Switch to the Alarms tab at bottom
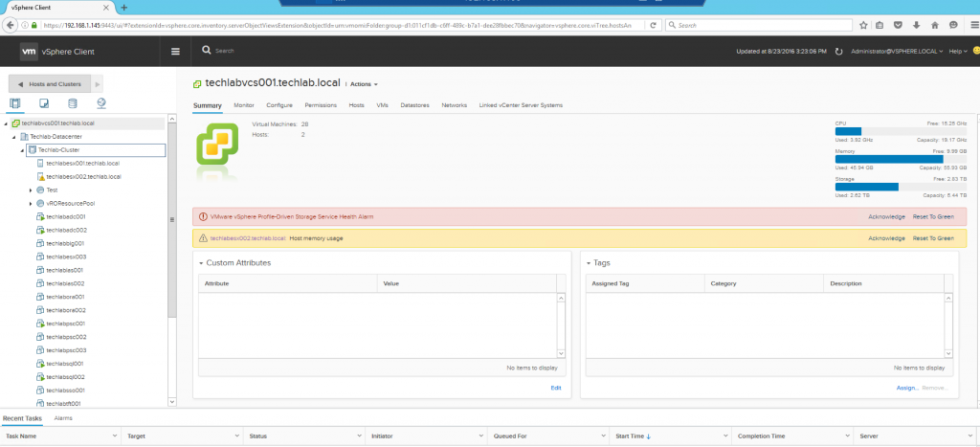This screenshot has width=980, height=447. [x=63, y=417]
